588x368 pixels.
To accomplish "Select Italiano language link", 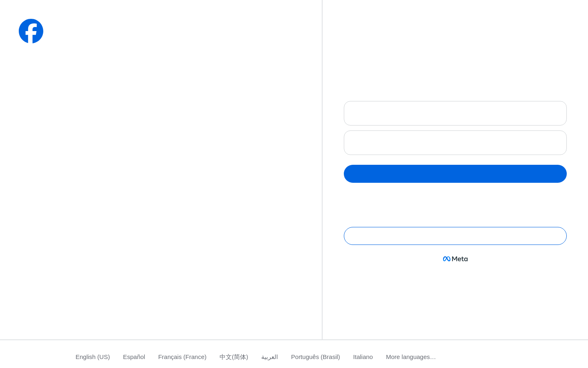I will pyautogui.click(x=363, y=357).
